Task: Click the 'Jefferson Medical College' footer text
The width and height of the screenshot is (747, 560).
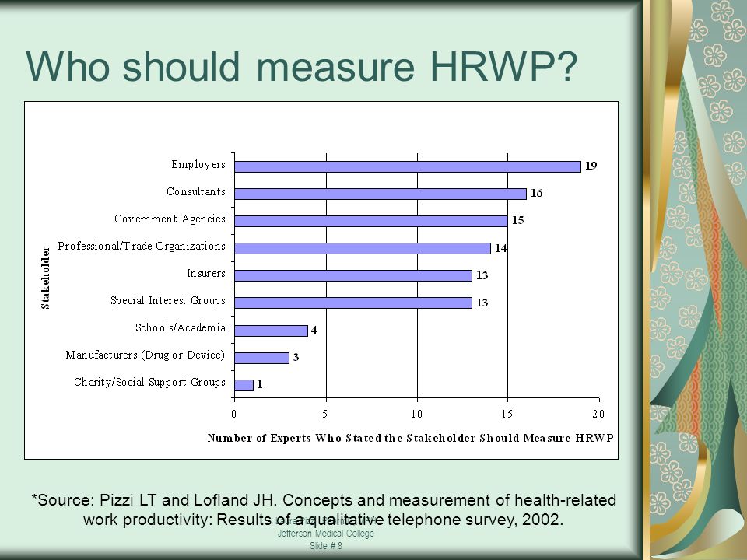Action: pos(326,534)
